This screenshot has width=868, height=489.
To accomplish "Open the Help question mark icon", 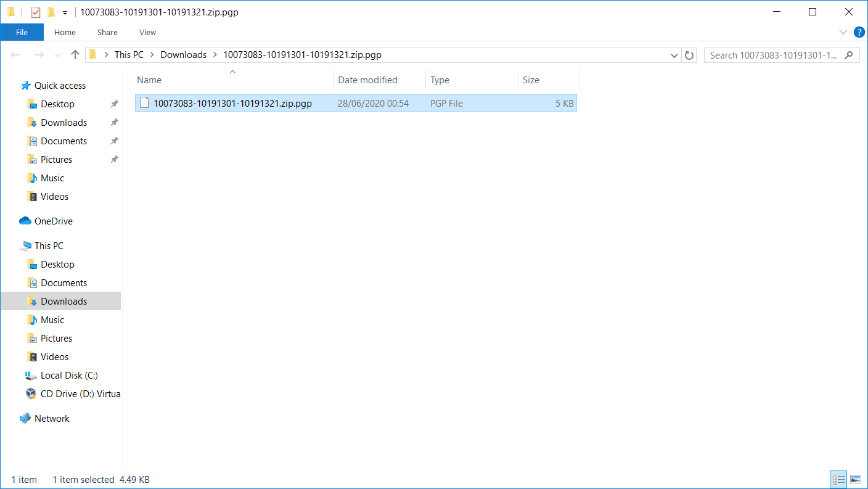I will (x=859, y=32).
